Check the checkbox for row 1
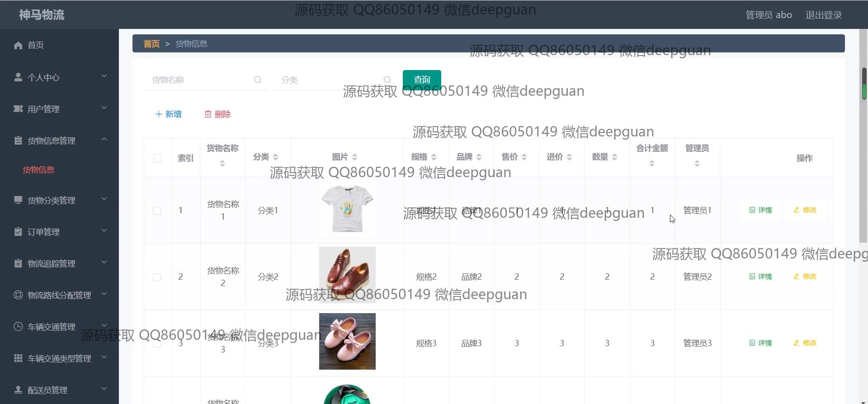 click(157, 211)
